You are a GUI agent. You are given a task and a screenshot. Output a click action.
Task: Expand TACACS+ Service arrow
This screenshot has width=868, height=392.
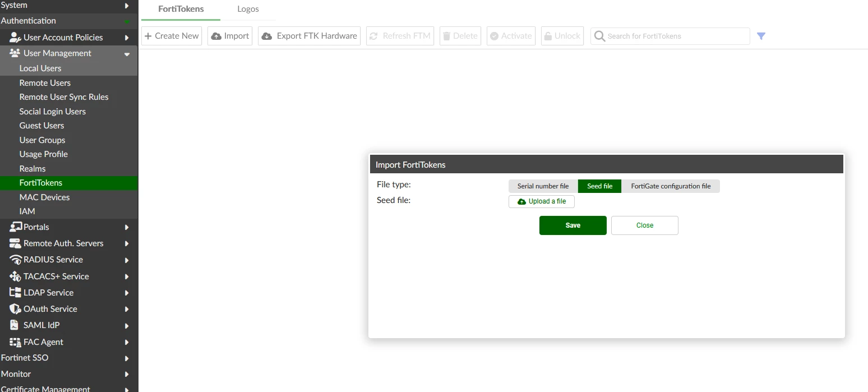click(127, 276)
